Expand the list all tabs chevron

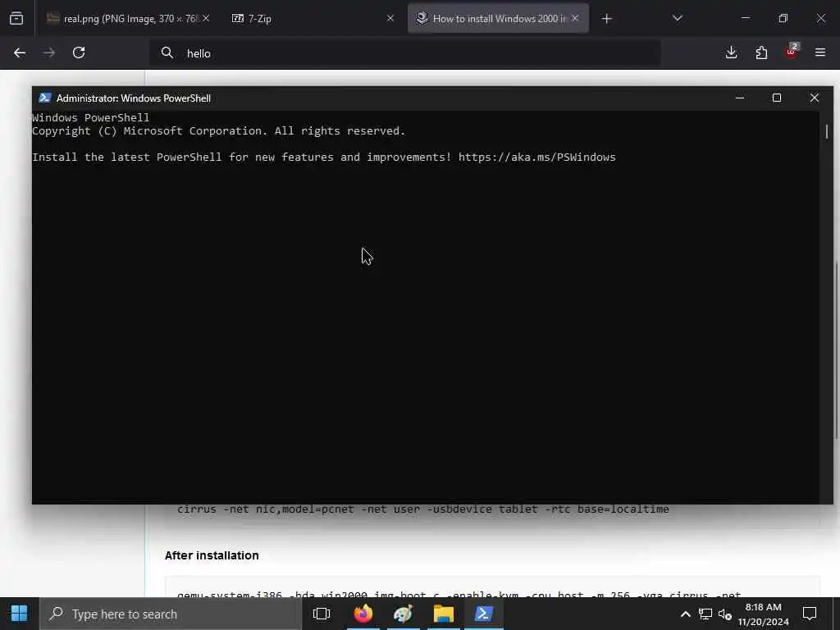click(677, 18)
